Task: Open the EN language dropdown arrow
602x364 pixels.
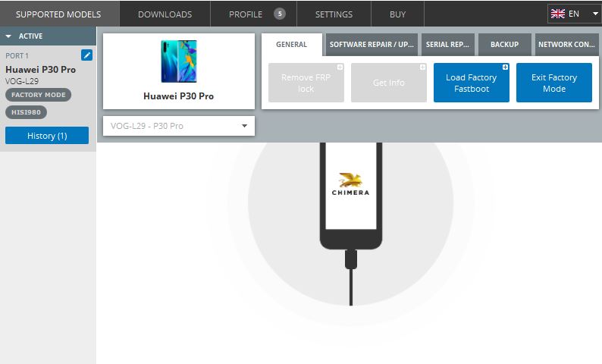Action: click(x=595, y=14)
